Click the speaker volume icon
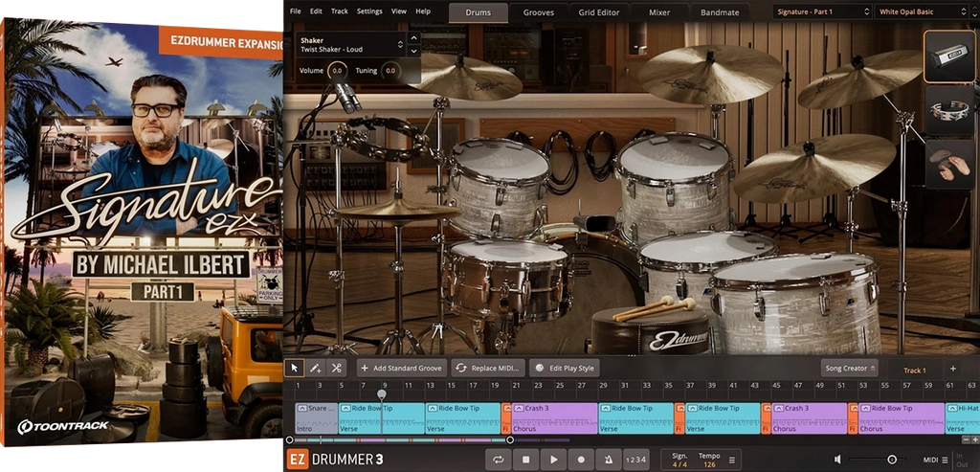 point(838,460)
